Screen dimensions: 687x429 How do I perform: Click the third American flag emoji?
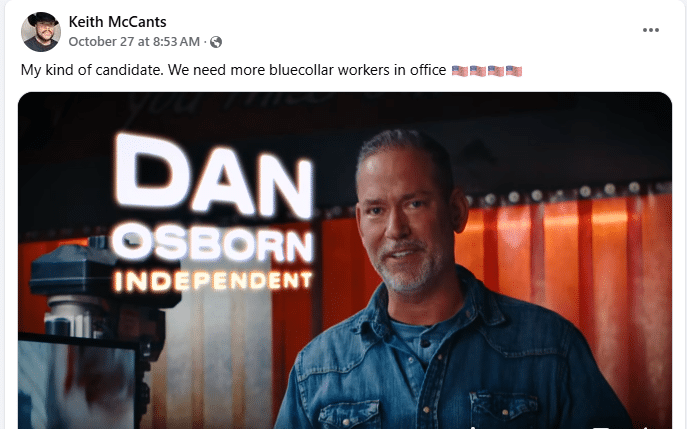point(496,71)
